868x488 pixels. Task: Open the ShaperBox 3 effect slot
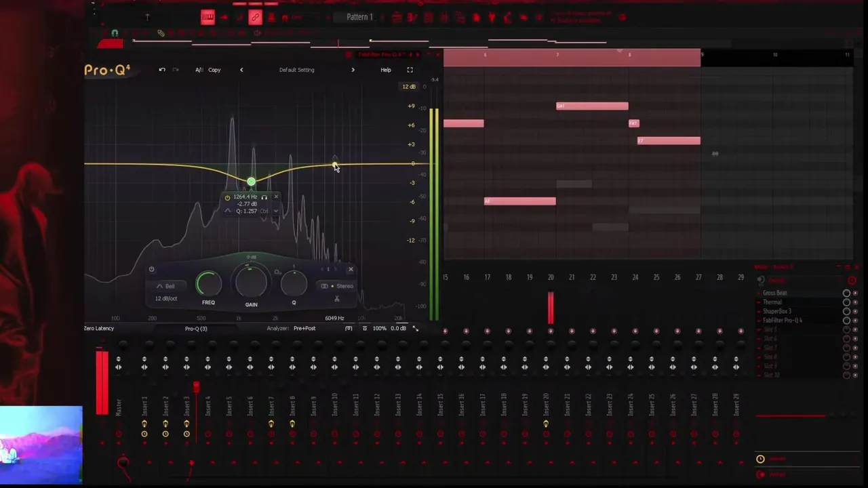point(777,311)
